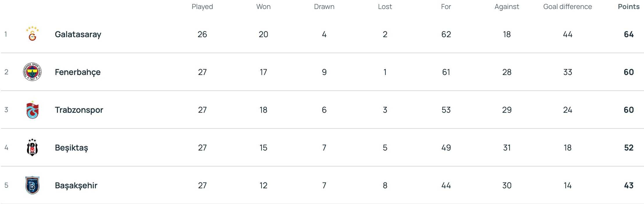Click the Lost column header
The width and height of the screenshot is (644, 204).
tap(385, 7)
